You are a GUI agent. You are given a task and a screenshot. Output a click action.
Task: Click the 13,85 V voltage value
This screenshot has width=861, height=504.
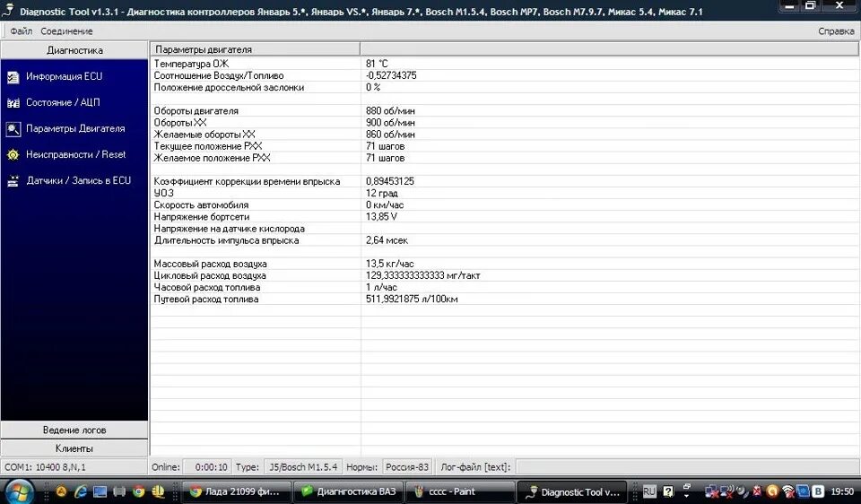tap(381, 217)
